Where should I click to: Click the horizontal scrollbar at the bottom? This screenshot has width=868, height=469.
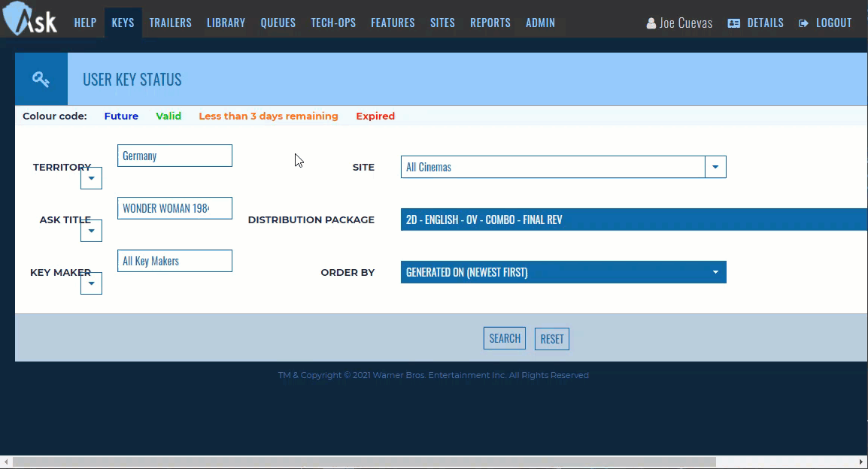point(361,463)
